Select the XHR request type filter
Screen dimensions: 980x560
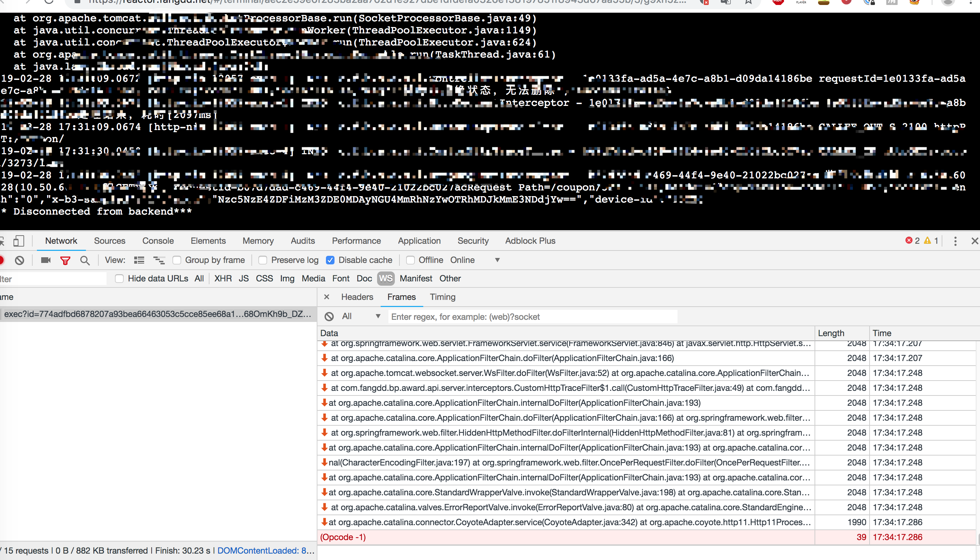click(223, 279)
